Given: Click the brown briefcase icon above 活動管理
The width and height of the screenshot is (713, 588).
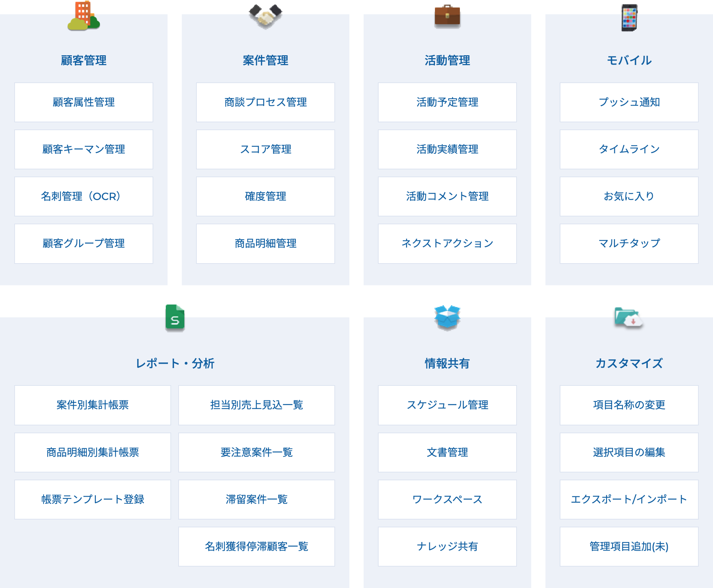Looking at the screenshot, I should 447,16.
